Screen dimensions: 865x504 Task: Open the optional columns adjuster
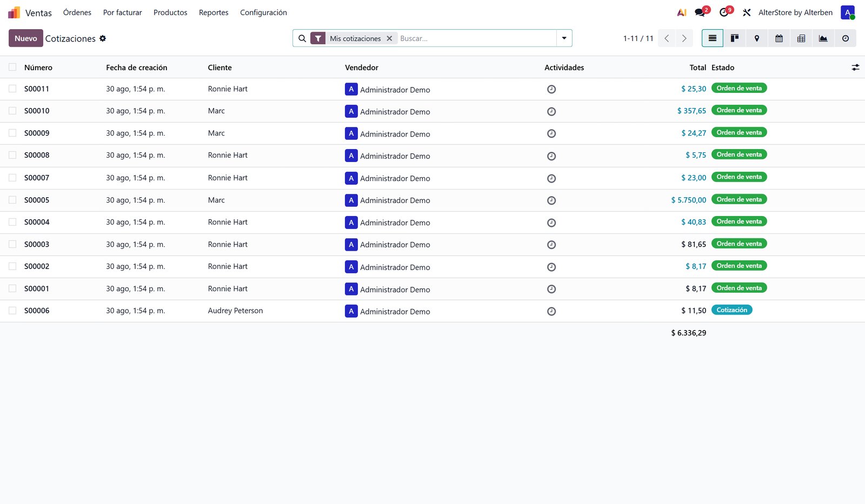855,68
